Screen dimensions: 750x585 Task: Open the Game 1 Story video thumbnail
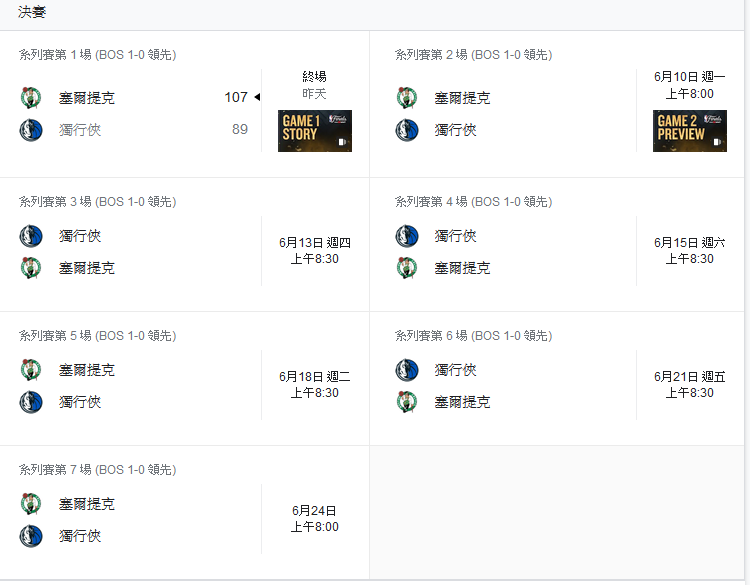[315, 131]
